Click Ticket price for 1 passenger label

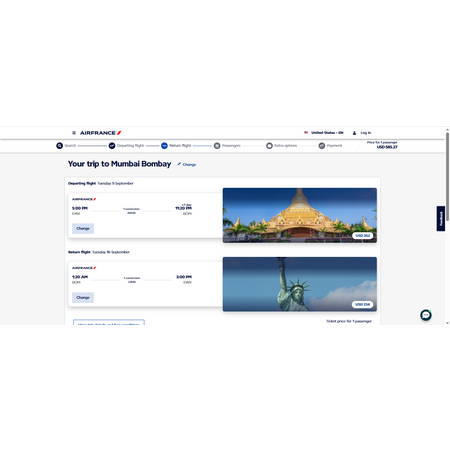click(349, 321)
